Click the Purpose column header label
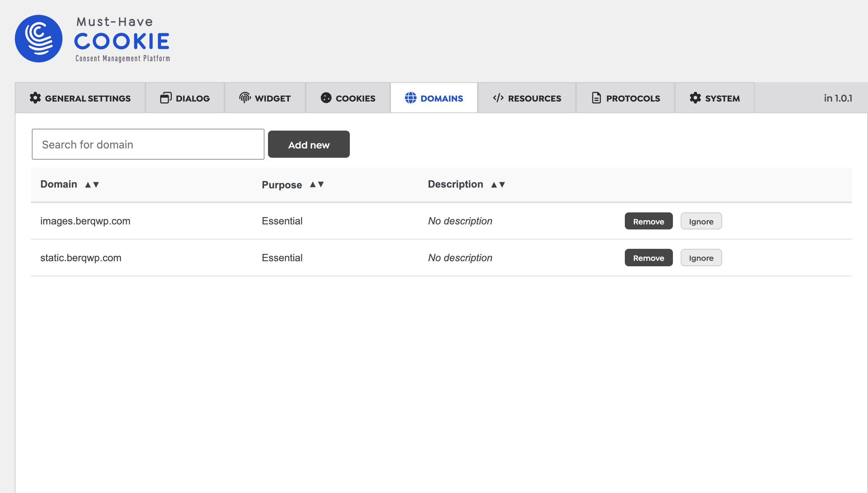Viewport: 868px width, 493px height. (x=282, y=185)
